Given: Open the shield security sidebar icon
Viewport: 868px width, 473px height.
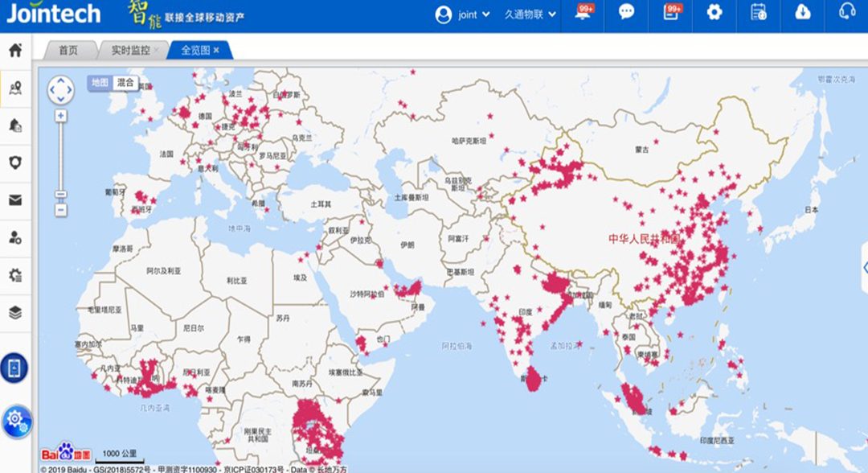Looking at the screenshot, I should [x=14, y=162].
